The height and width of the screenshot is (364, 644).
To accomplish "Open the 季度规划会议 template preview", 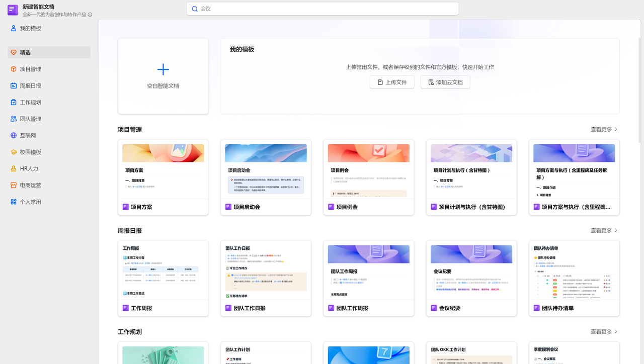I will point(574,353).
